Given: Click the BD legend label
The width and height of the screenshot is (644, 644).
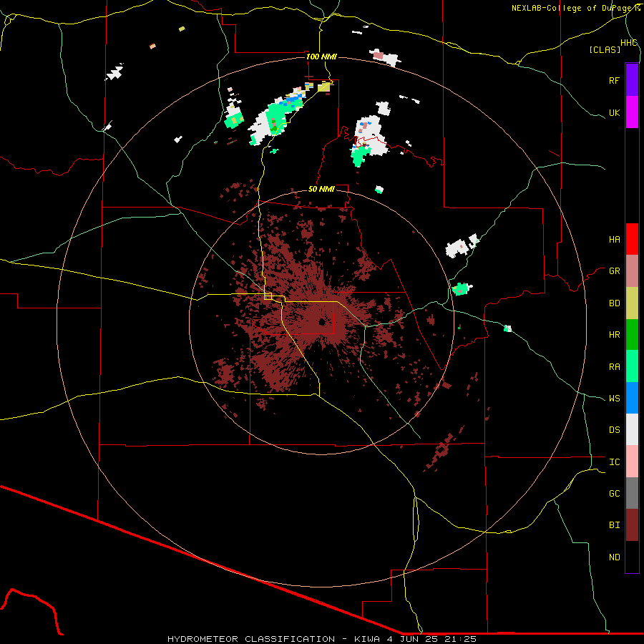Looking at the screenshot, I should [x=614, y=303].
